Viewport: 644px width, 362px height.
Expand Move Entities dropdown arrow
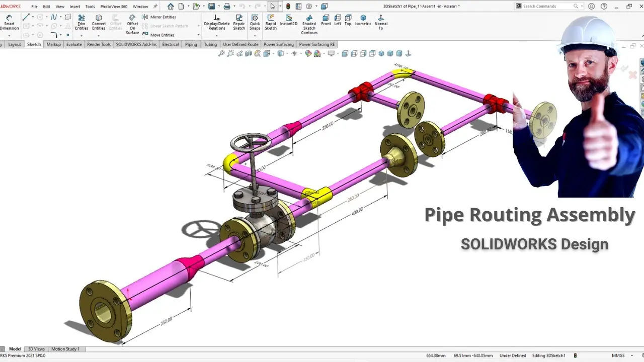[198, 35]
